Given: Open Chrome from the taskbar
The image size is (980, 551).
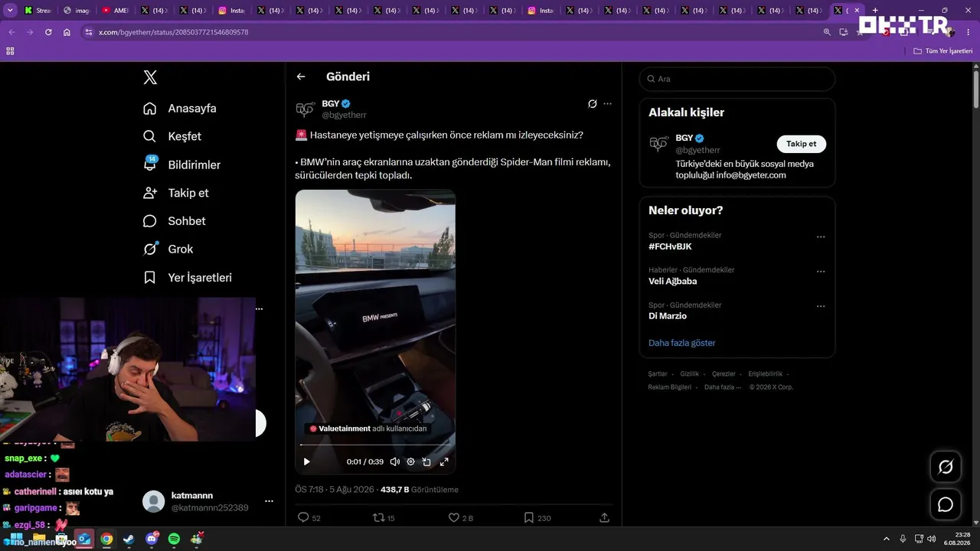Looking at the screenshot, I should click(106, 540).
